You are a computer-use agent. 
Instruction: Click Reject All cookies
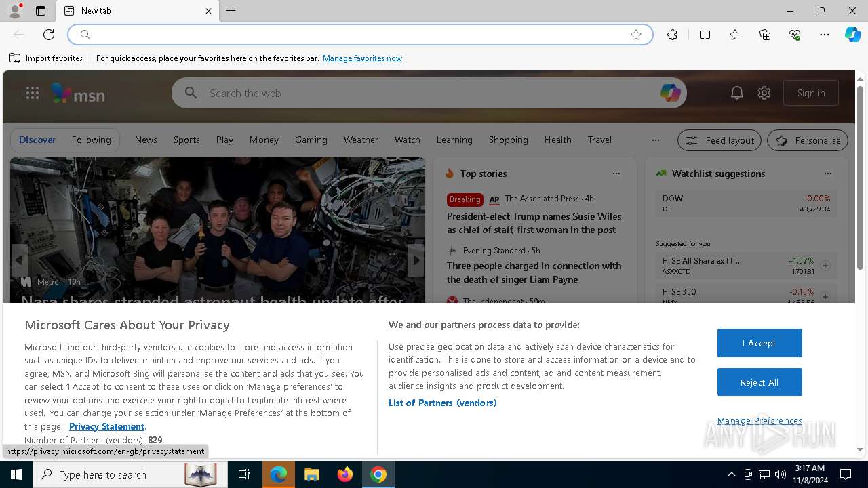759,382
